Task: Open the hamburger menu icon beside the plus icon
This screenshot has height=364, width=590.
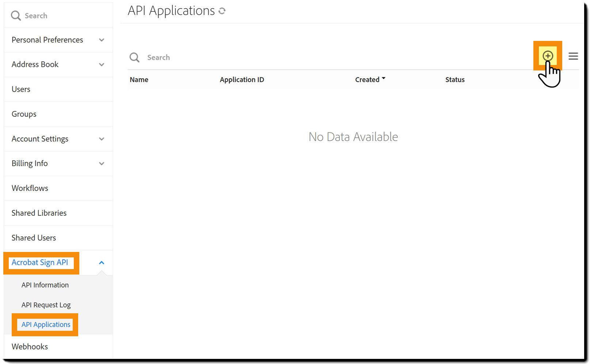Action: point(573,56)
